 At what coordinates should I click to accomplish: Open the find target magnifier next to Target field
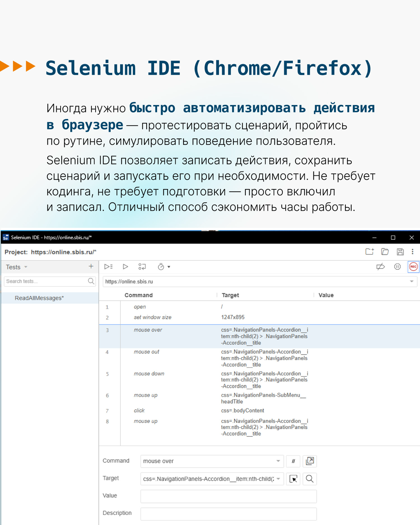tap(309, 479)
